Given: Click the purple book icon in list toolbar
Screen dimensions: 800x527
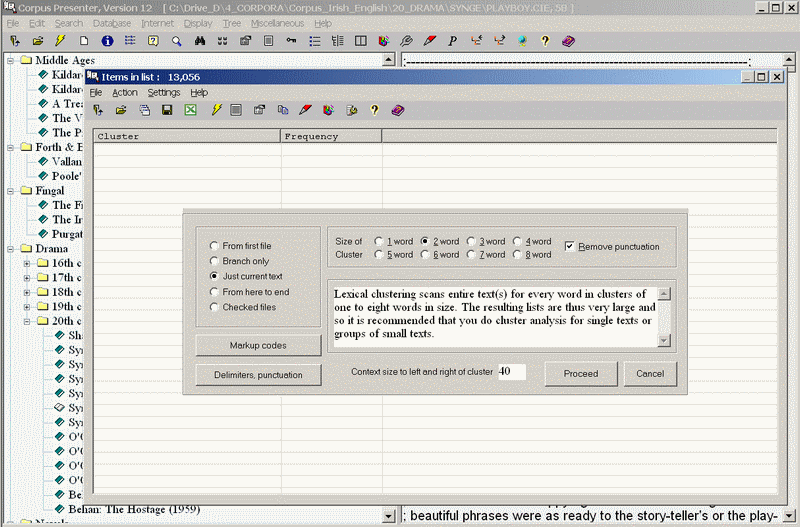Looking at the screenshot, I should pos(397,110).
